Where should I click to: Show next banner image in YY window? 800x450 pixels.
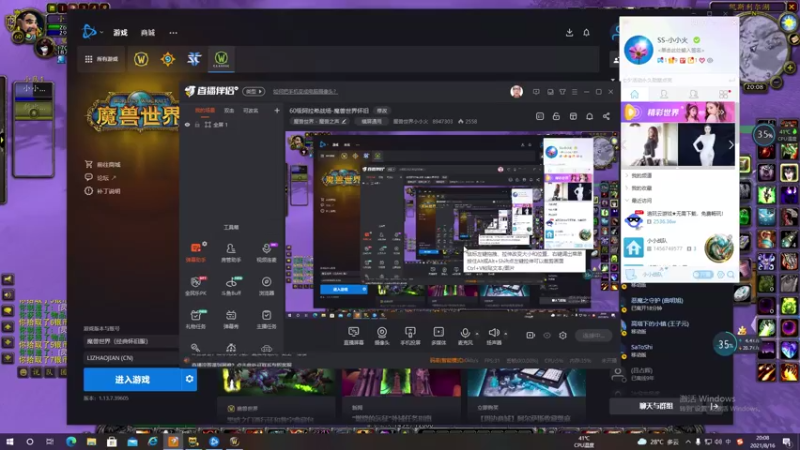pos(731,145)
